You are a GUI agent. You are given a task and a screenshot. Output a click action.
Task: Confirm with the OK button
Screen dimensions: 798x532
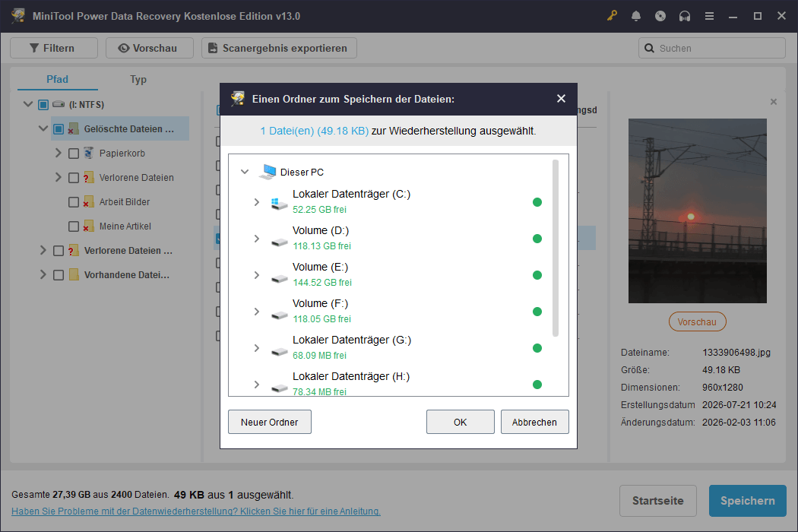coord(460,422)
